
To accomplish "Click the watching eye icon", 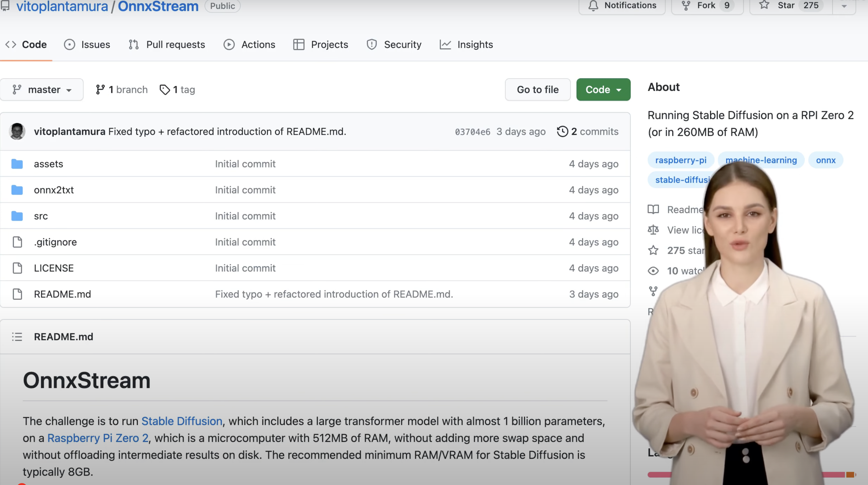I will [x=653, y=271].
